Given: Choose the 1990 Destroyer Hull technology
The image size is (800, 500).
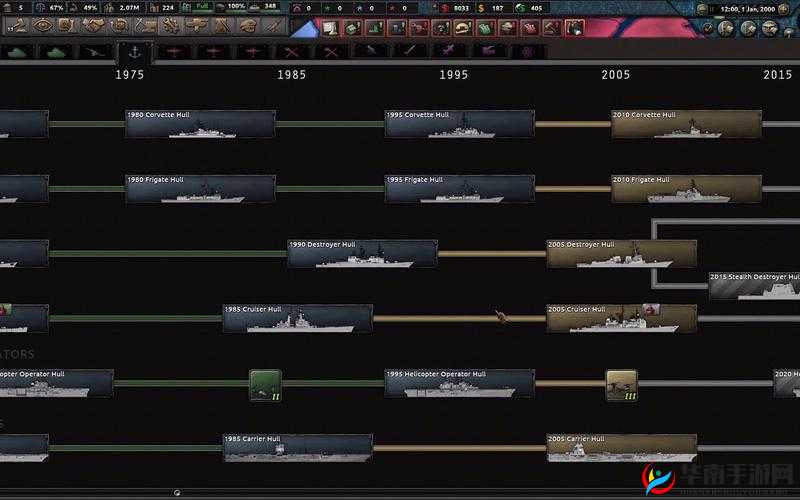Looking at the screenshot, I should tap(362, 253).
